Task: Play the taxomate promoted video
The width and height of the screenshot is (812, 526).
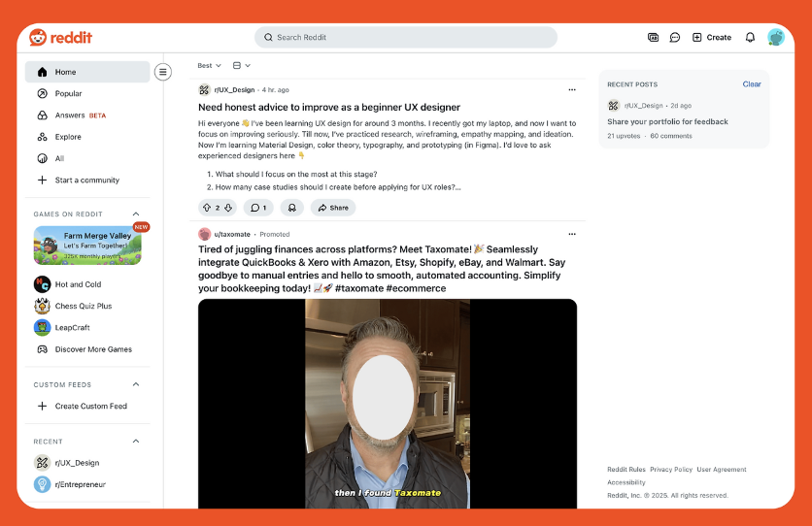Action: tap(388, 404)
